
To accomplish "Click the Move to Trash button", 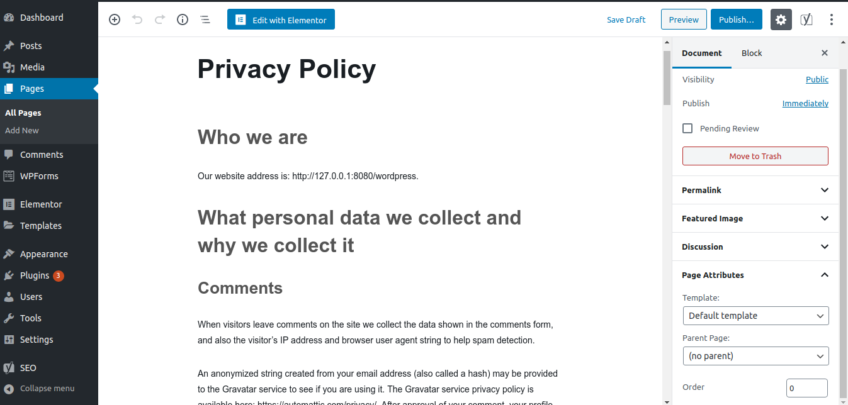I will coord(755,156).
